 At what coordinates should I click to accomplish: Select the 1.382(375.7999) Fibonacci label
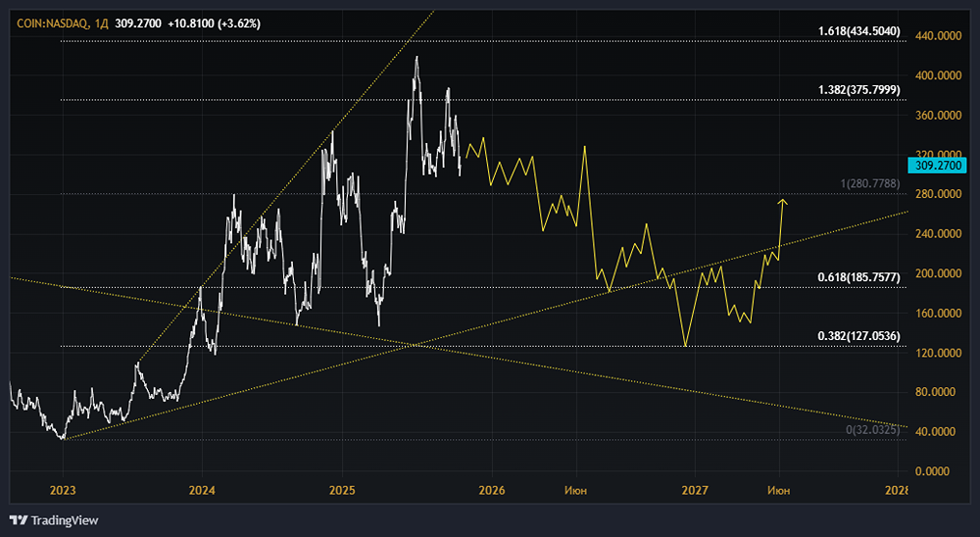pyautogui.click(x=859, y=91)
